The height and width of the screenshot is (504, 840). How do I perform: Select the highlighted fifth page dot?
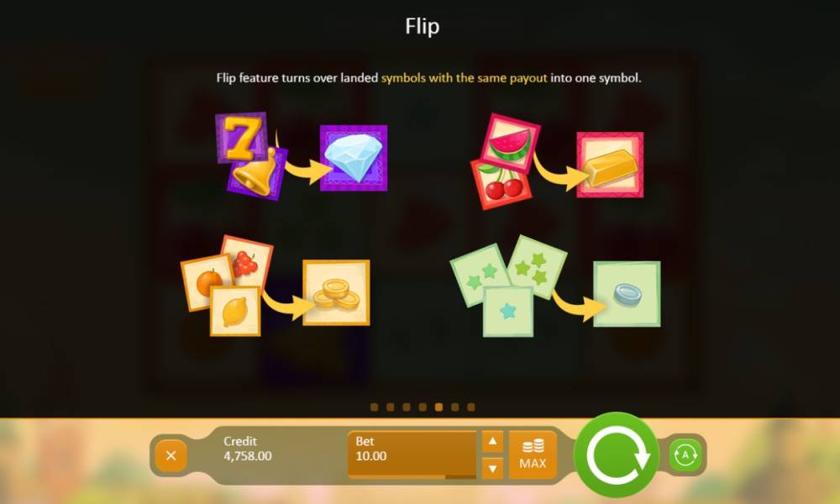coord(438,407)
